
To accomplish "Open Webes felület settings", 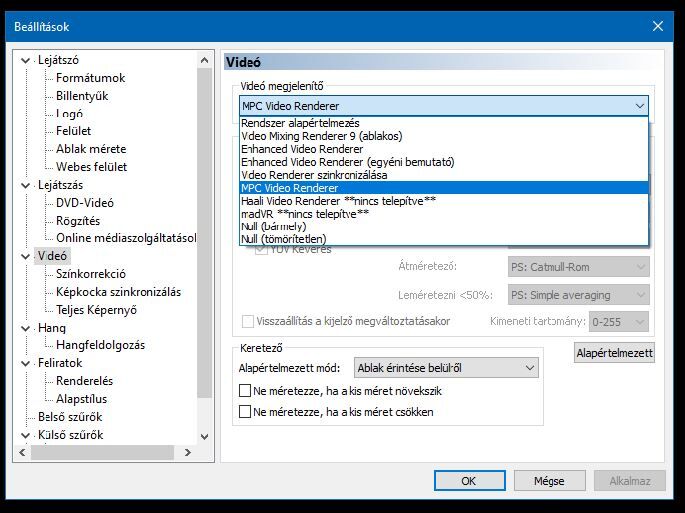I will coord(91,167).
